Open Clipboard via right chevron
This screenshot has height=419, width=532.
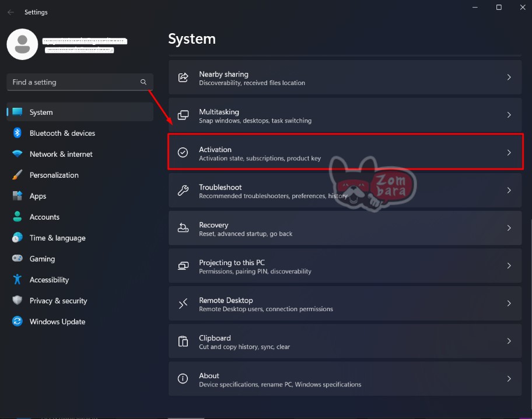(x=509, y=341)
